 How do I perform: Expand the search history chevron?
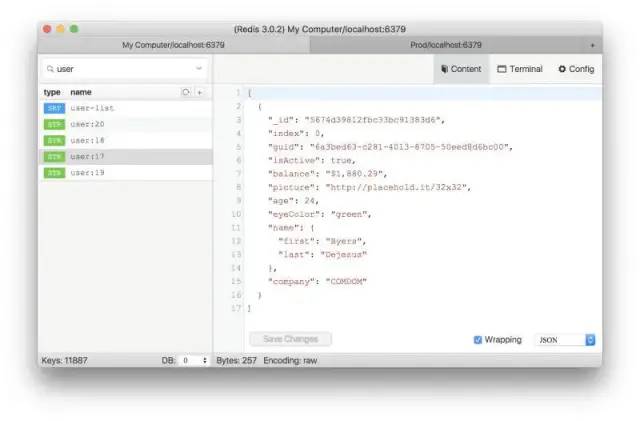(199, 69)
